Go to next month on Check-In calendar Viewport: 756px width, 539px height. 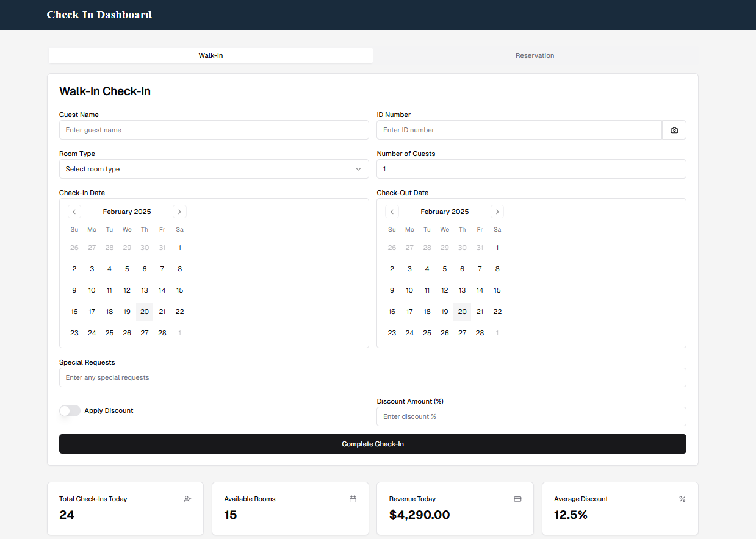point(179,212)
